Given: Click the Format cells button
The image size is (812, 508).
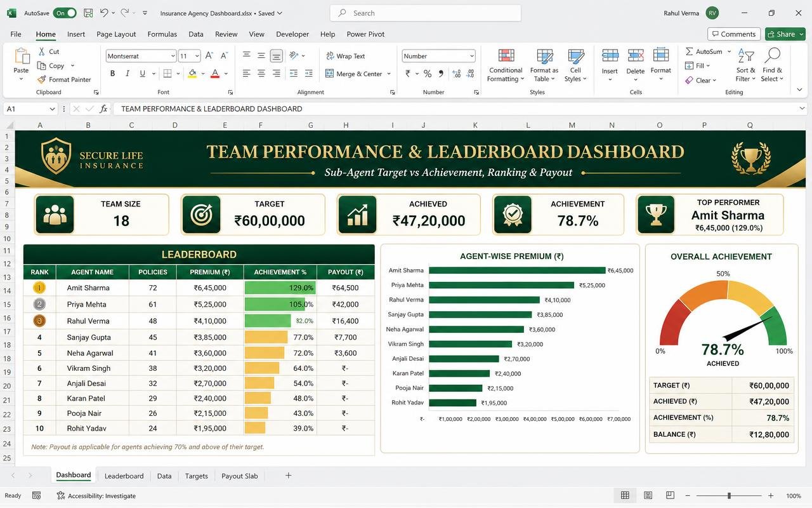Looking at the screenshot, I should pyautogui.click(x=660, y=65).
